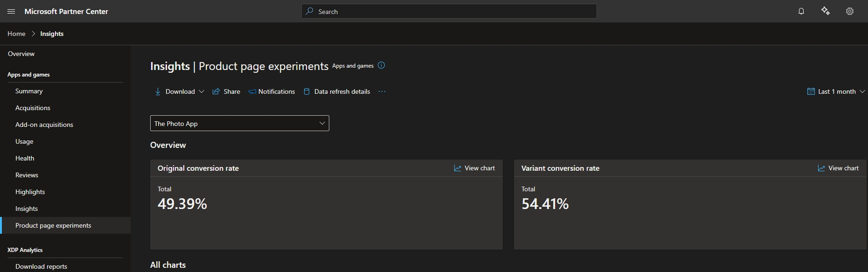868x272 pixels.
Task: Click the info icon beside Apps and games
Action: click(381, 65)
